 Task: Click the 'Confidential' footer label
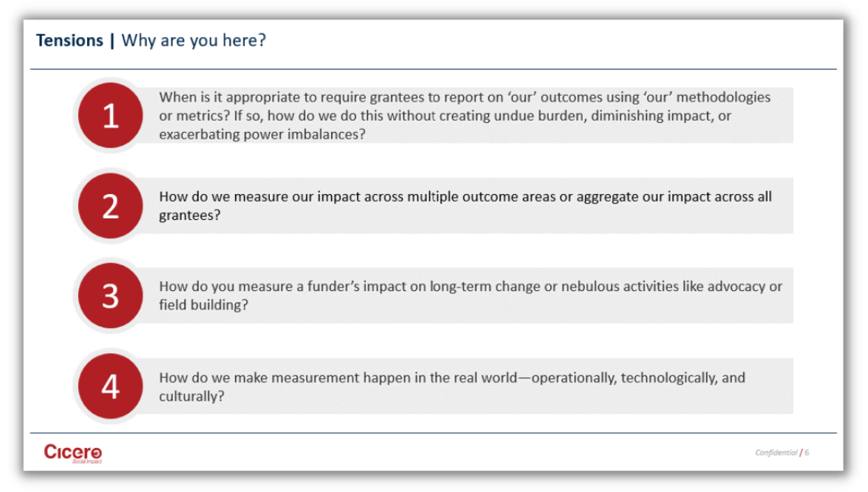coord(776,452)
